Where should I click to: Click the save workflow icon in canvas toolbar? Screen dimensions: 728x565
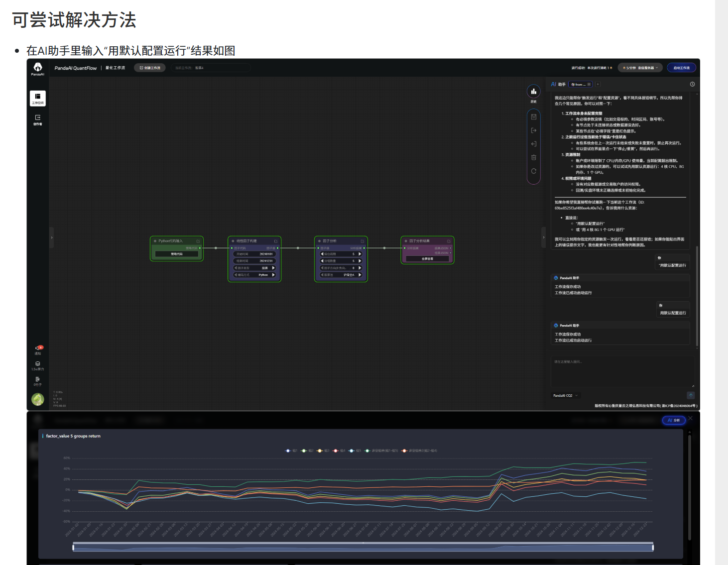pos(534,117)
